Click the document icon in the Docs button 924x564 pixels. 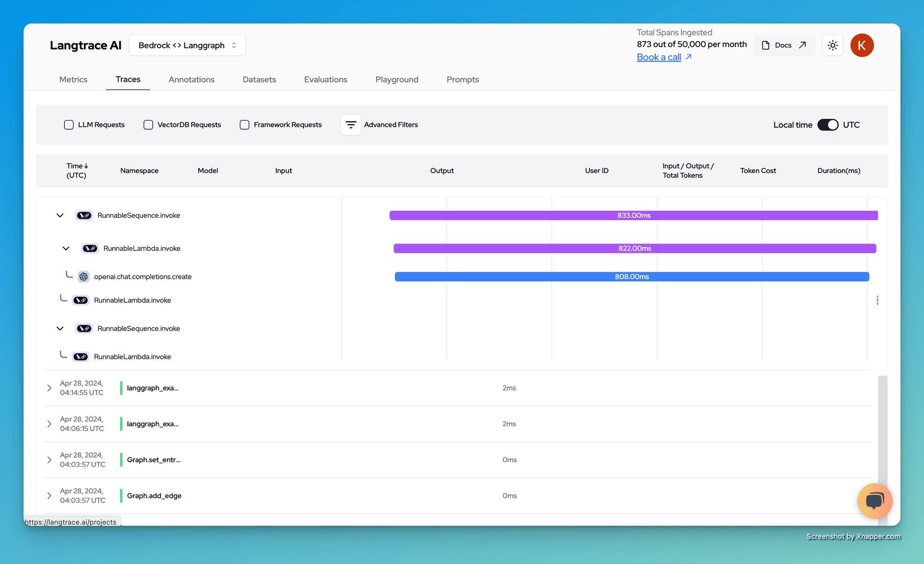point(766,45)
